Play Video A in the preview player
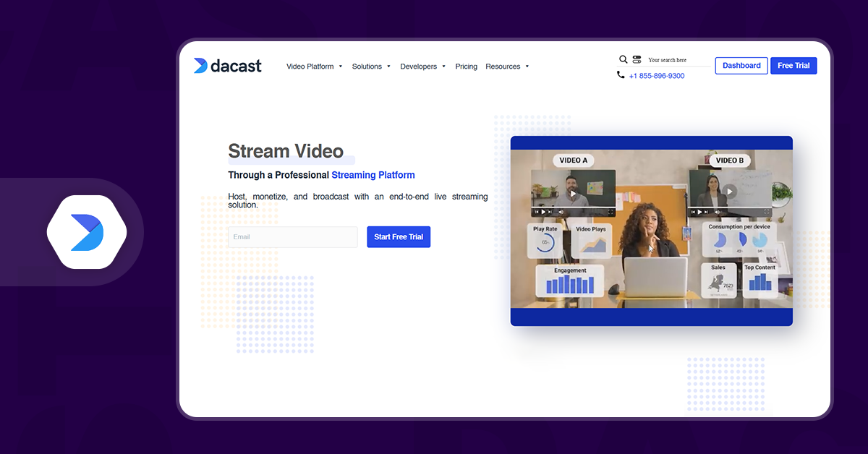This screenshot has width=868, height=454. (574, 192)
